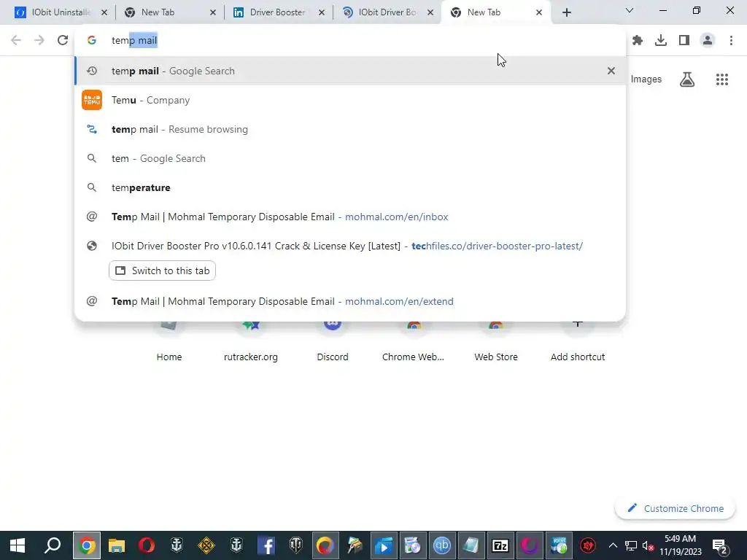Image resolution: width=747 pixels, height=560 pixels.
Task: Open World of Tanks taskbar icon
Action: point(296,545)
